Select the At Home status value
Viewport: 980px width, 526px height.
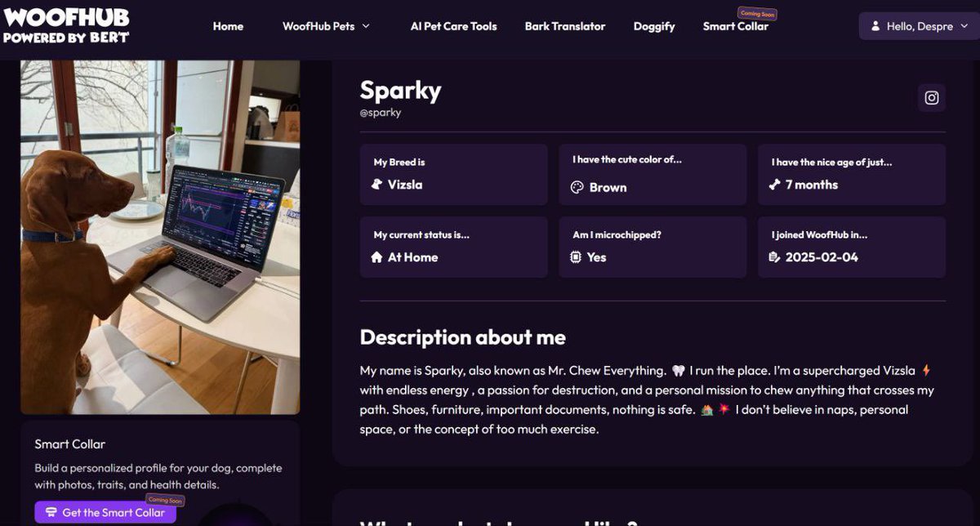coord(412,257)
